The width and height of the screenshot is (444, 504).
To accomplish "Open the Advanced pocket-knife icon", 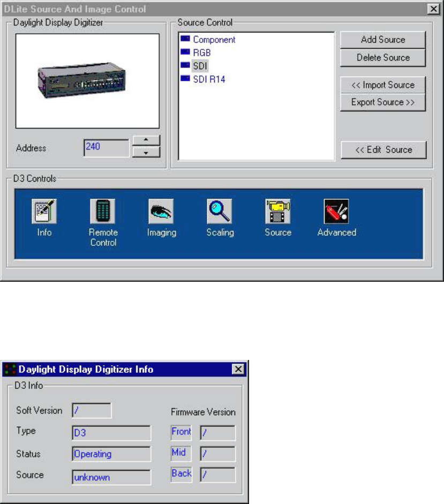I will pyautogui.click(x=336, y=211).
